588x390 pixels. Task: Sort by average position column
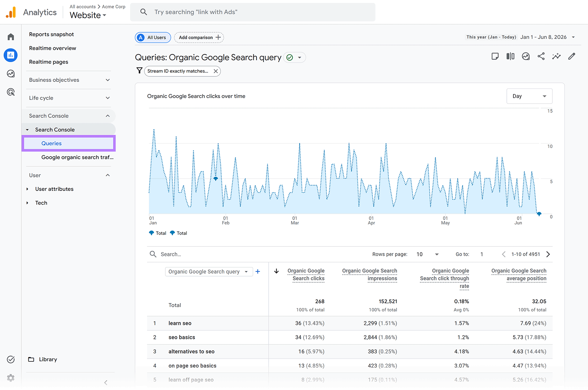(x=519, y=275)
